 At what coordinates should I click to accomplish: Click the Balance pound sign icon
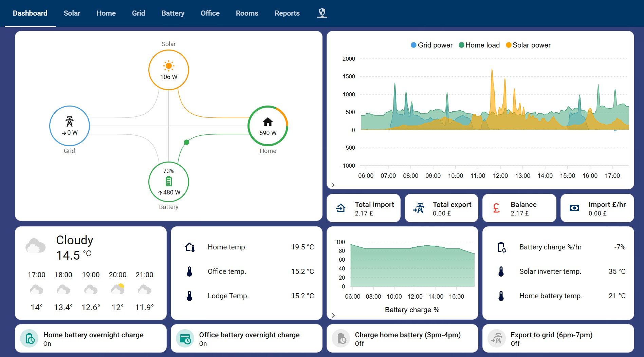[x=496, y=208]
